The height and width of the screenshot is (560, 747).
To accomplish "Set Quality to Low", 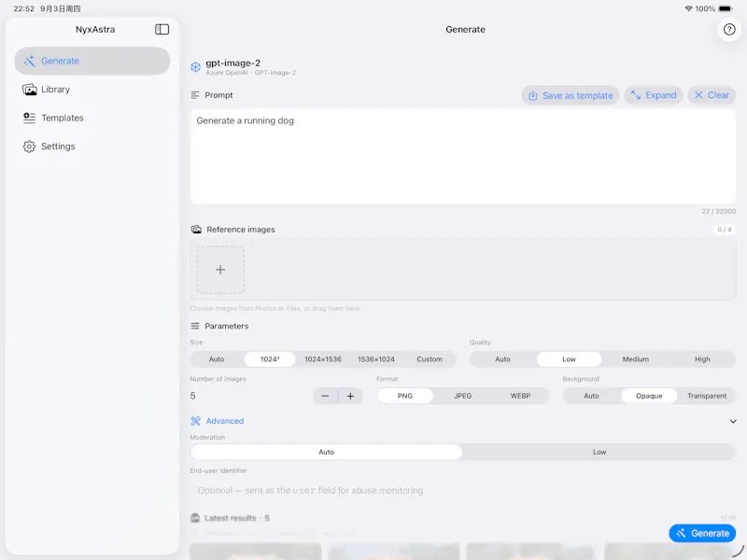I will [x=569, y=359].
